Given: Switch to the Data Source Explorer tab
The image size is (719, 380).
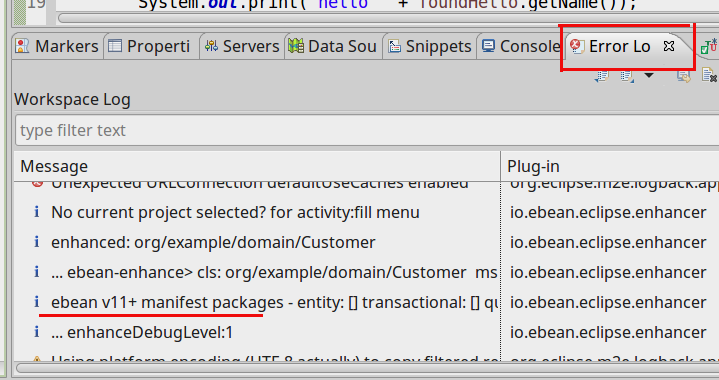Looking at the screenshot, I should [x=332, y=46].
